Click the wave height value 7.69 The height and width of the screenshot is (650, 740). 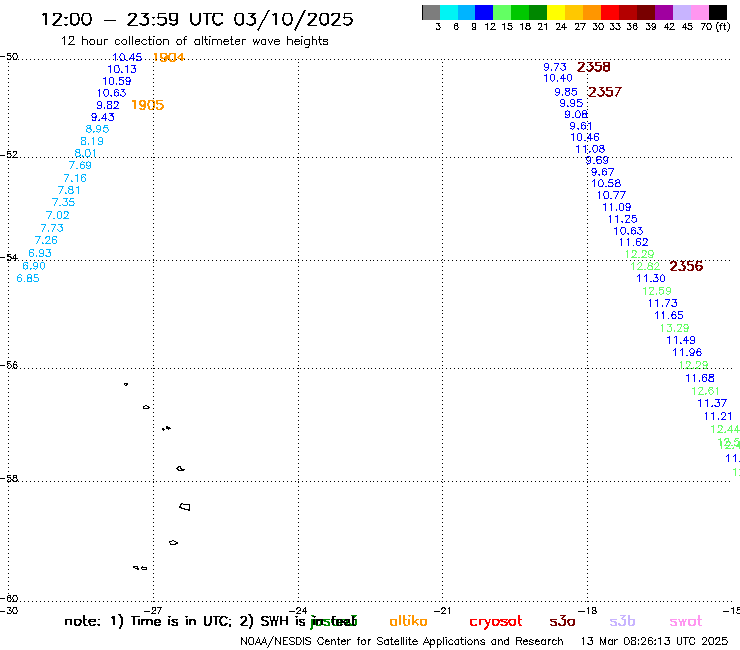pos(80,165)
